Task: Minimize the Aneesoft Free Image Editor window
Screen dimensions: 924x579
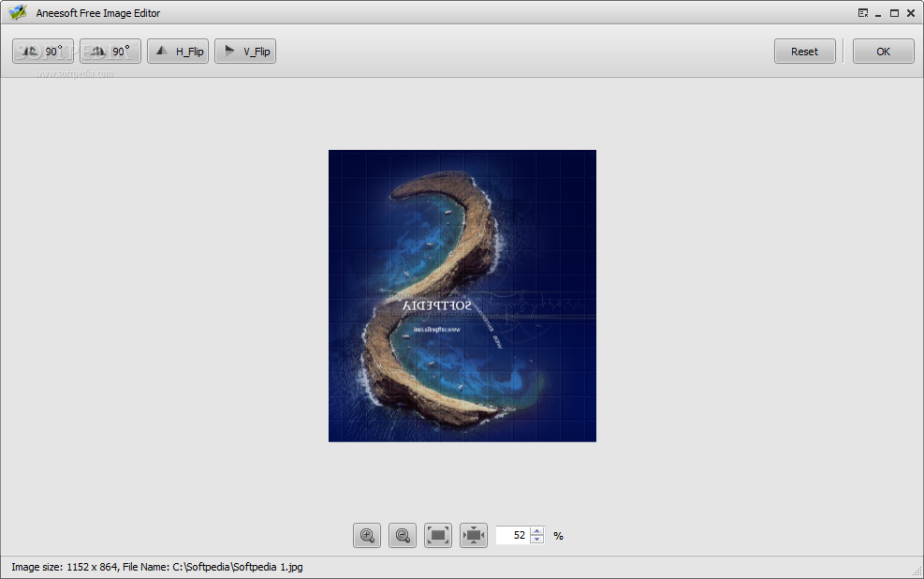Action: [x=878, y=14]
